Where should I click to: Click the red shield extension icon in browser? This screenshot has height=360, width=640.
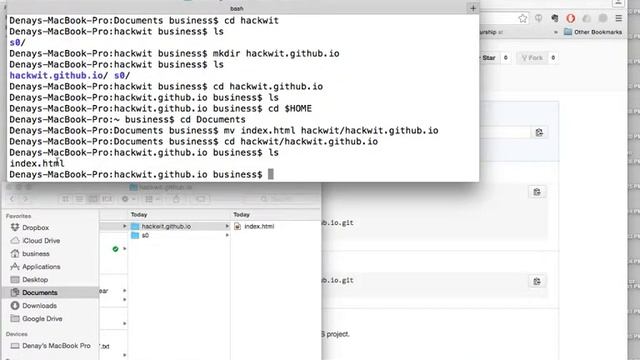571,18
